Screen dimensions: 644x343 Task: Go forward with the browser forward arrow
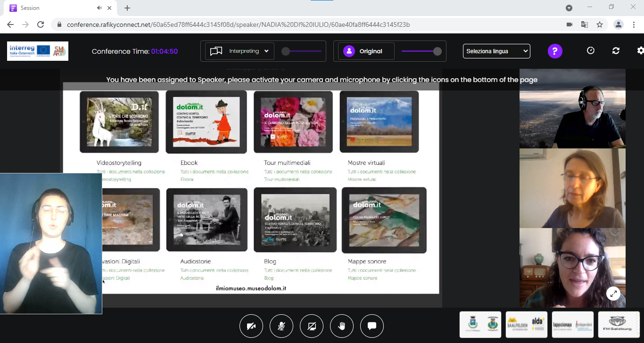point(25,24)
